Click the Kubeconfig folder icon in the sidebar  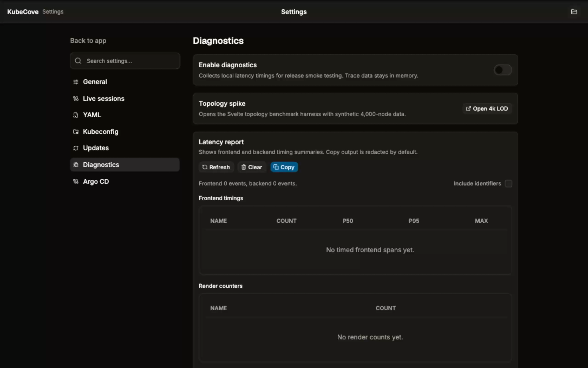tap(76, 132)
